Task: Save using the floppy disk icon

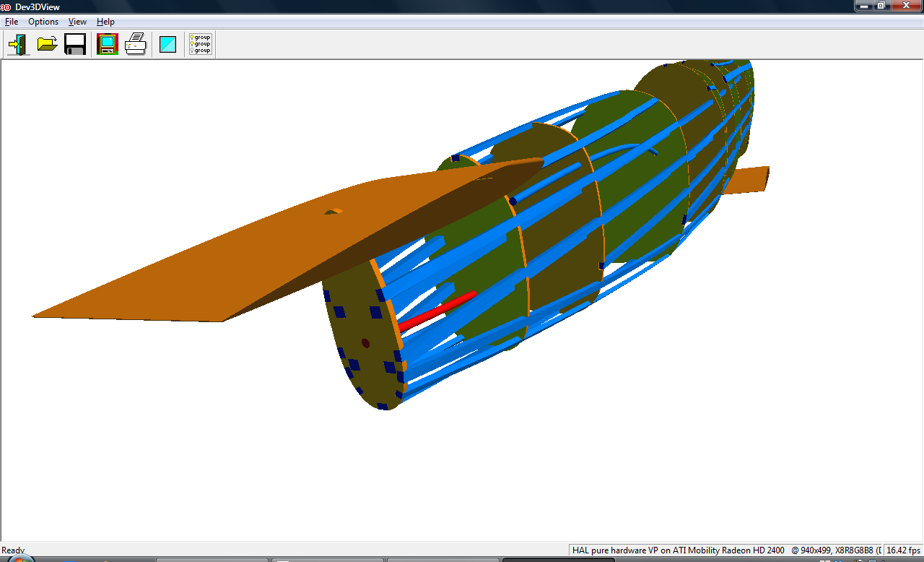Action: pyautogui.click(x=75, y=45)
